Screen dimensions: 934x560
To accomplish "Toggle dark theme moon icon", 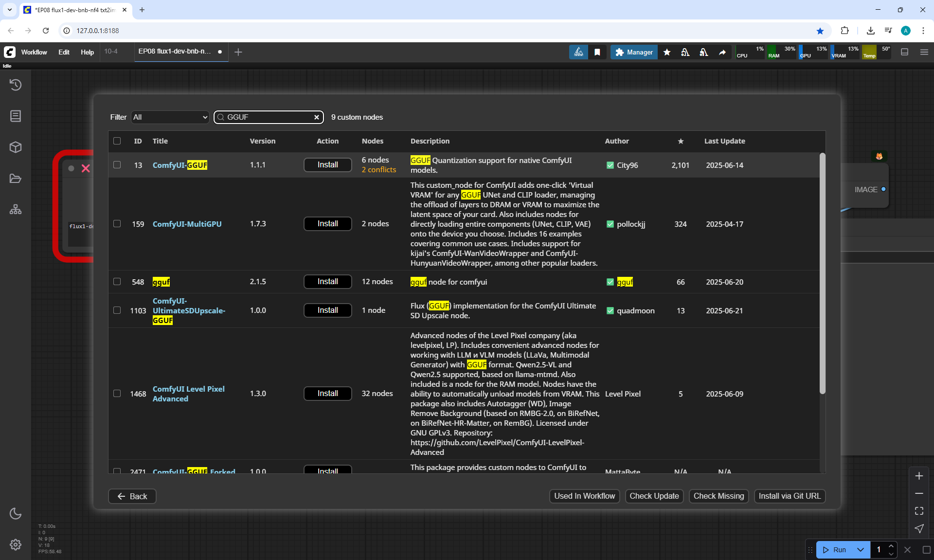I will click(x=16, y=513).
